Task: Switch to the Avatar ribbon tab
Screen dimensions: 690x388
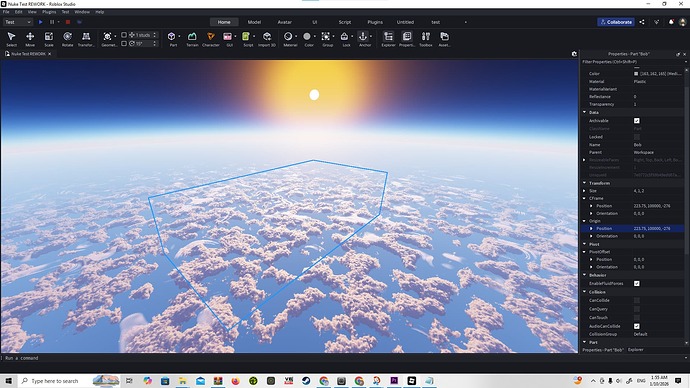Action: (x=285, y=22)
